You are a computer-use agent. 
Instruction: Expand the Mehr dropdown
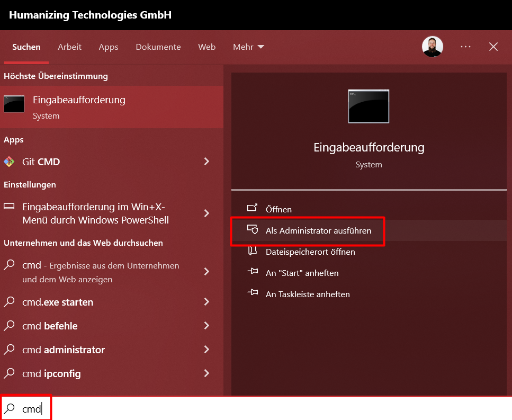click(248, 47)
